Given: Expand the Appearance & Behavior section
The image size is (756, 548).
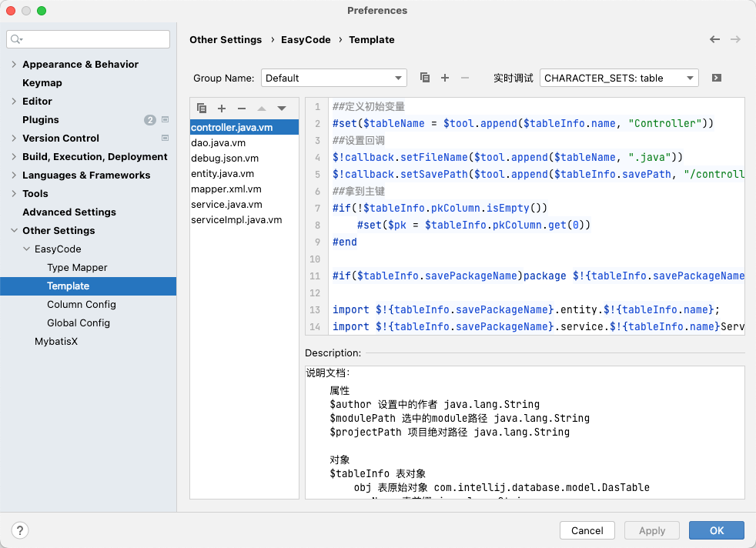Looking at the screenshot, I should pos(14,65).
